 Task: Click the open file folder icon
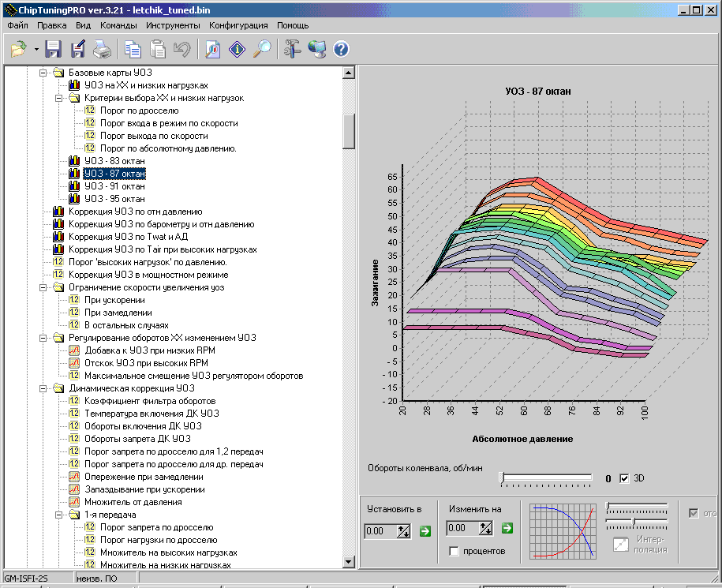tap(18, 50)
